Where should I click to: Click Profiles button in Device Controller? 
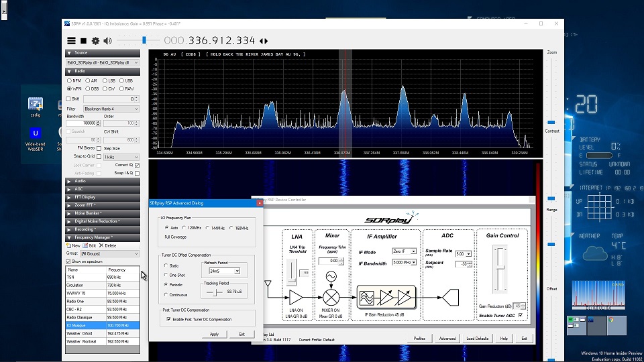(x=419, y=338)
